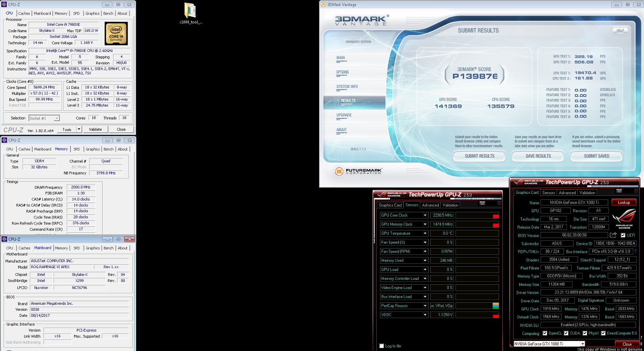
Task: Click the Tools button in CPU-Z
Action: (67, 129)
